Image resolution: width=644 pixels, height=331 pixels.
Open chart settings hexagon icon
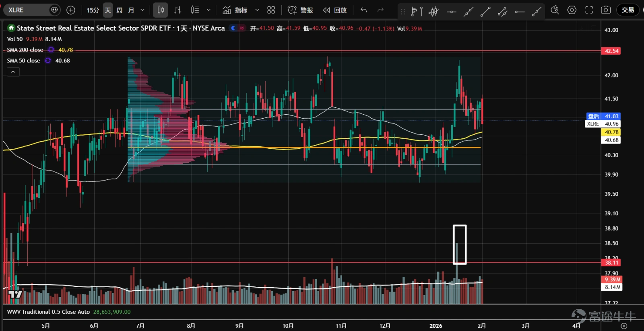(x=572, y=10)
